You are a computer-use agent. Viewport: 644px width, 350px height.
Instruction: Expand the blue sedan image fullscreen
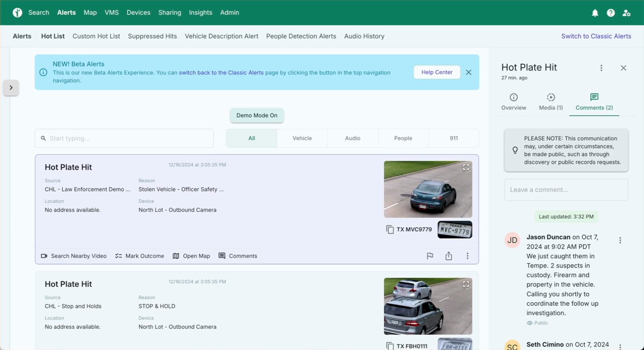coord(466,168)
